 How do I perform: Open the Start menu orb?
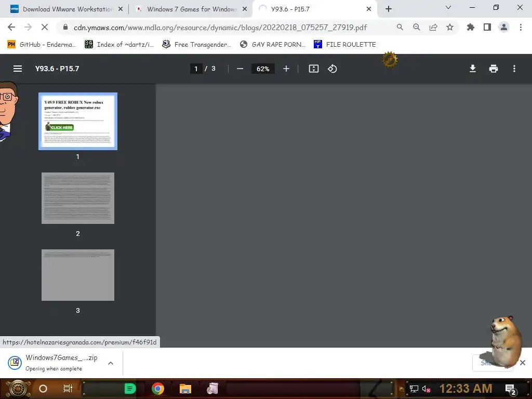tap(17, 389)
